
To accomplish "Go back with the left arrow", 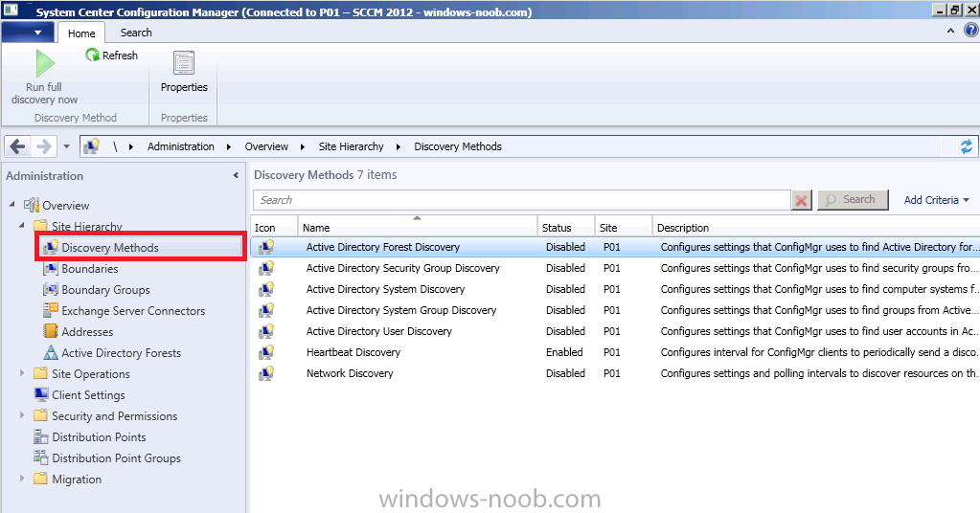I will click(x=17, y=146).
